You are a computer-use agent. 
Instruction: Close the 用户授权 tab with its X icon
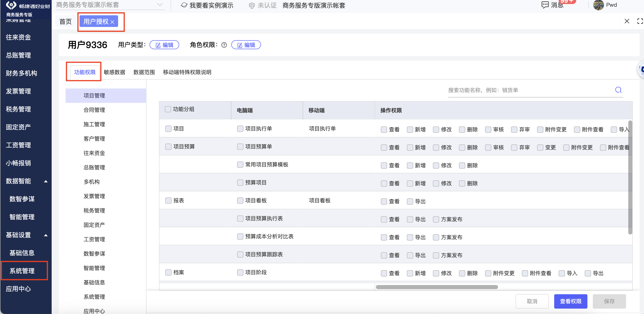(x=112, y=22)
